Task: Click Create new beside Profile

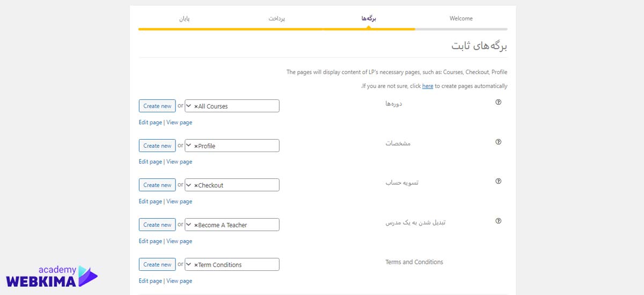Action: tap(157, 146)
